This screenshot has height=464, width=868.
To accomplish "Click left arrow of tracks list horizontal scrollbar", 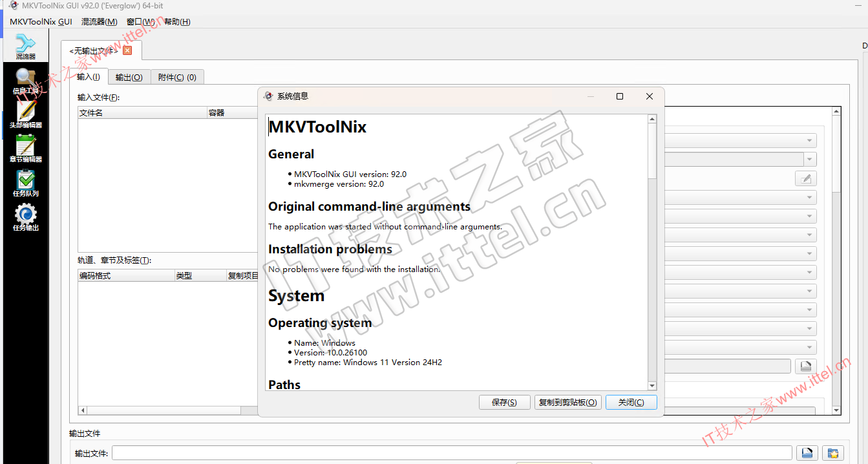I will pos(82,410).
